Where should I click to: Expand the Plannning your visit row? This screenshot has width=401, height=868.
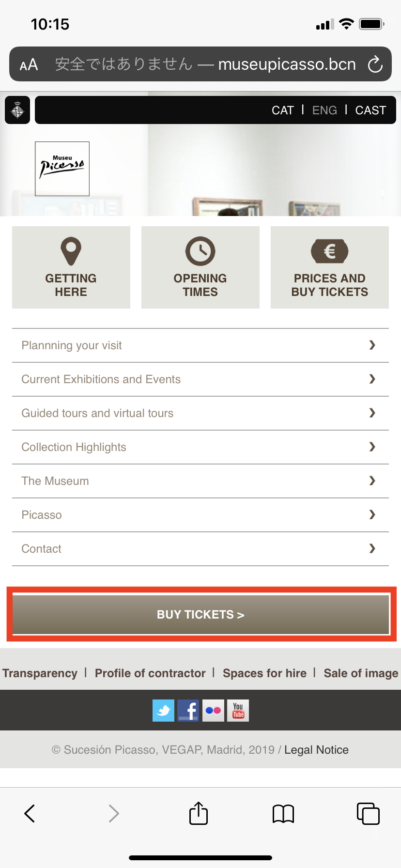(x=200, y=345)
